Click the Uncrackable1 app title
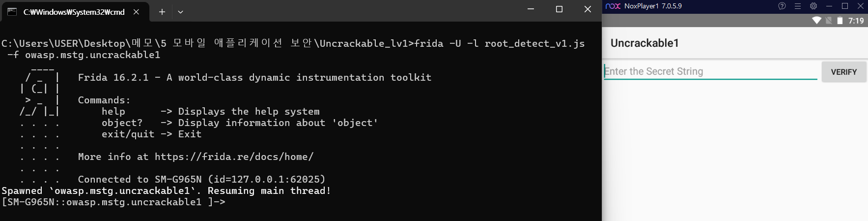This screenshot has width=868, height=221. tap(644, 43)
